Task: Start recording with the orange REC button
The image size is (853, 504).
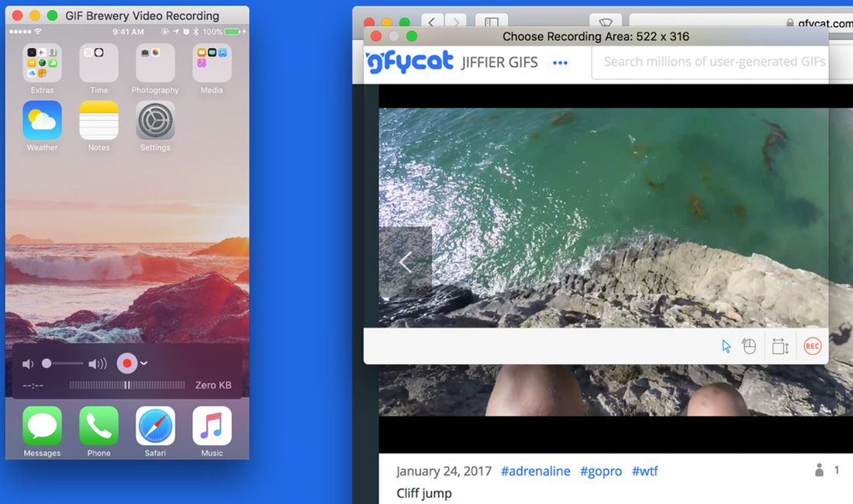Action: click(812, 347)
